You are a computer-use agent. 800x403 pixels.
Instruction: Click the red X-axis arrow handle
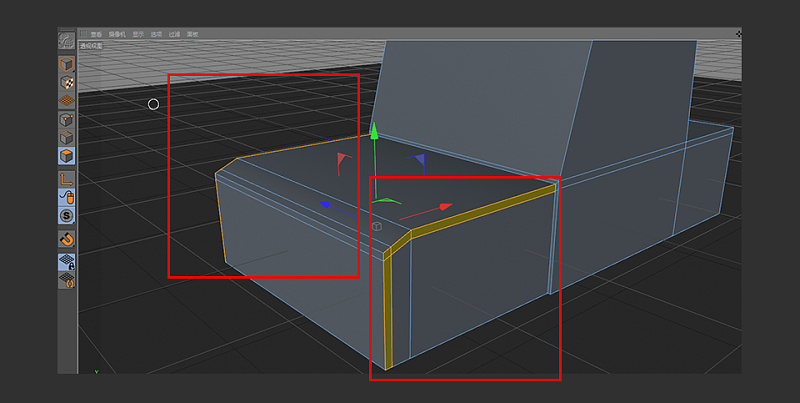click(x=445, y=207)
